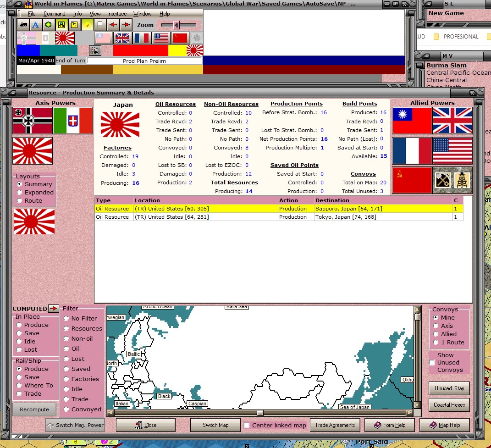This screenshot has width=491, height=448.
Task: Toggle the sun weather icon in toolbar
Action: (87, 25)
